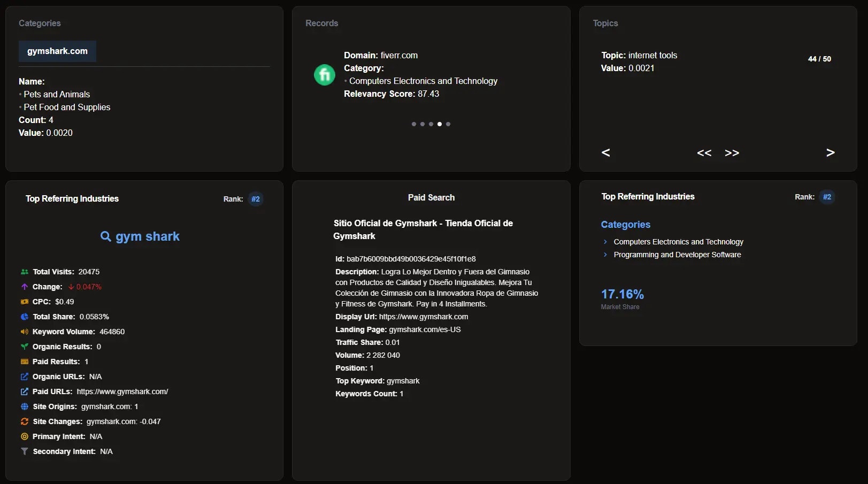Click the Change arrow icon

click(x=25, y=287)
